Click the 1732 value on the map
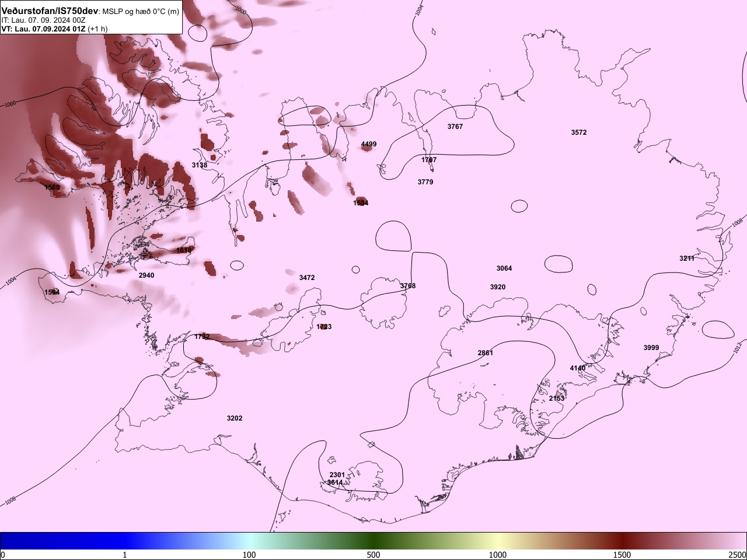The width and height of the screenshot is (747, 560). point(202,337)
